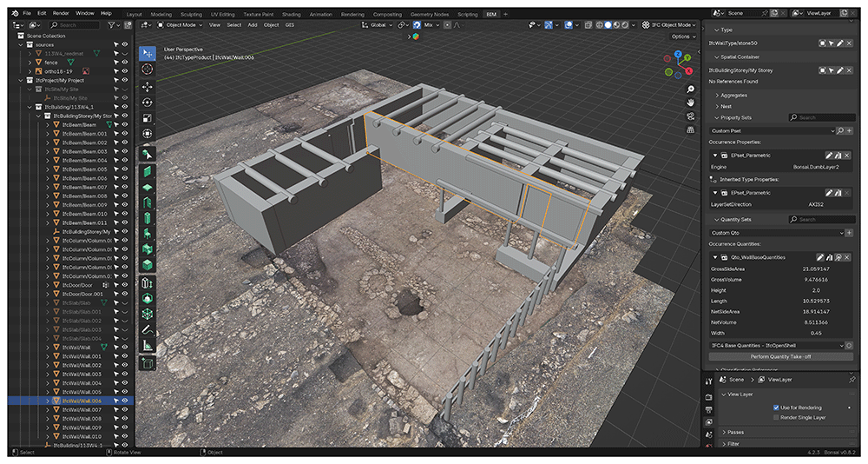Image resolution: width=868 pixels, height=464 pixels.
Task: Toggle gizmo overlay button in header
Action: (549, 25)
